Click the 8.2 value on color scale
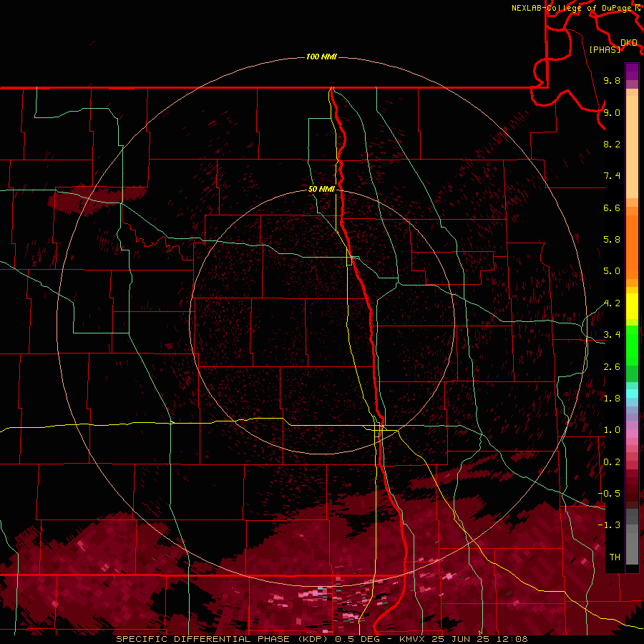 pyautogui.click(x=612, y=144)
